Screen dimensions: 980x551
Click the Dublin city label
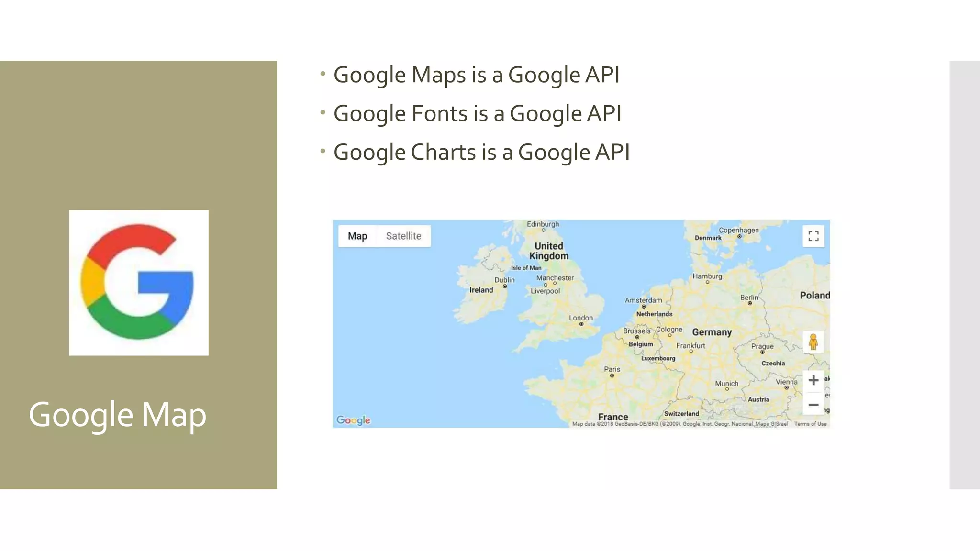pos(504,280)
